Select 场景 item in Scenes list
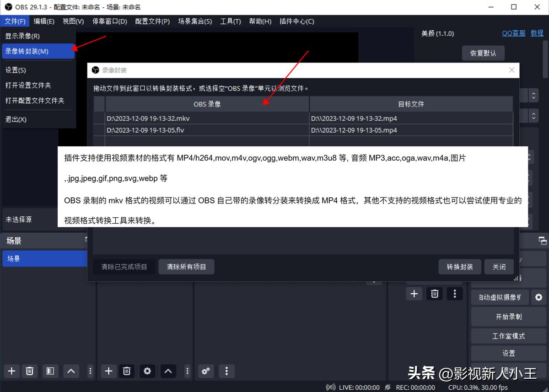Image resolution: width=549 pixels, height=392 pixels. coord(45,259)
